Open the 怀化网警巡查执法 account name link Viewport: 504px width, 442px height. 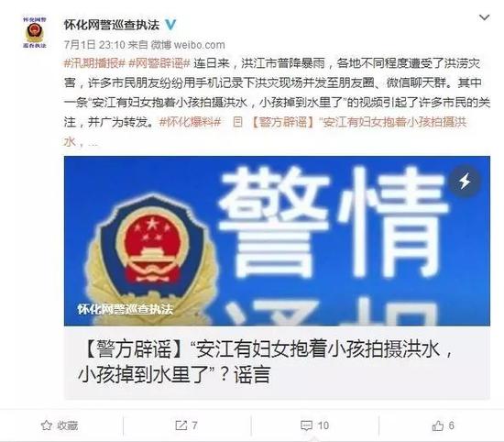[x=112, y=25]
